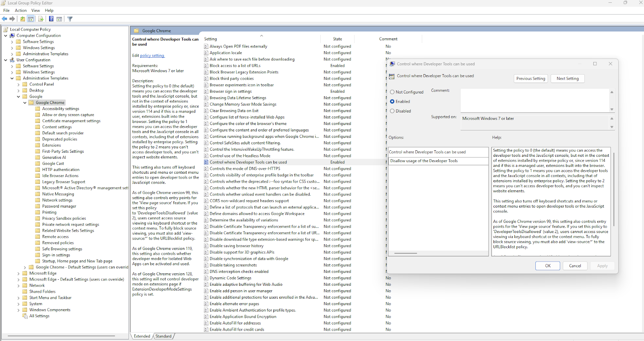Collapse the Computer Configuration tree node
644x341 pixels.
coord(6,35)
